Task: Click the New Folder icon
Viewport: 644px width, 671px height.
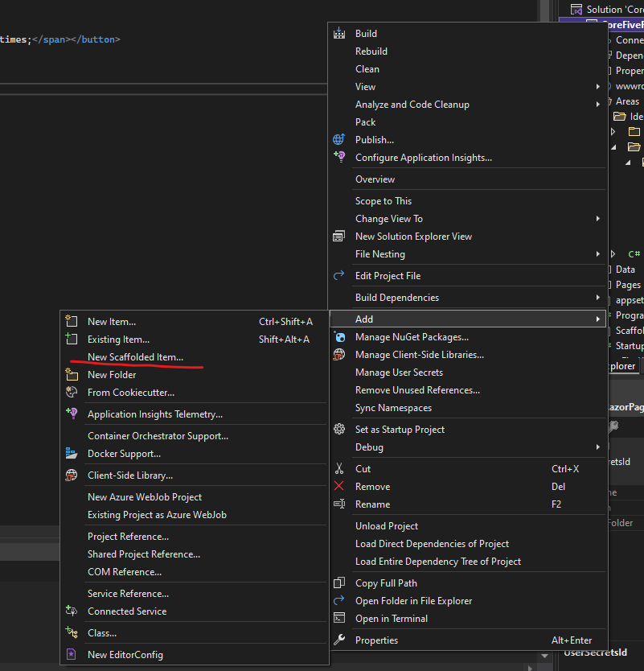Action: coord(72,374)
